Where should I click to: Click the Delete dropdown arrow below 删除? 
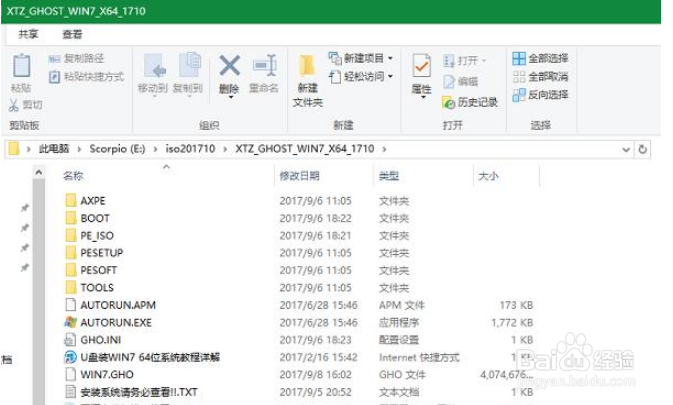230,98
